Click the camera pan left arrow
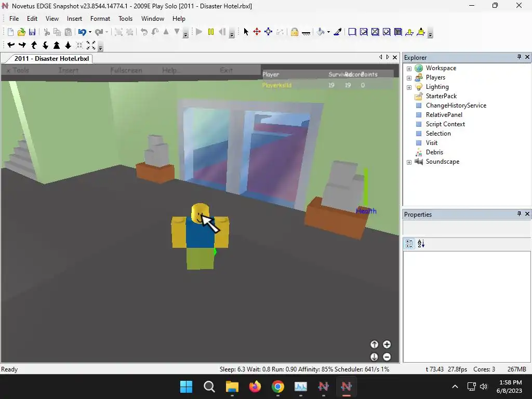Image resolution: width=532 pixels, height=399 pixels. tap(11, 45)
